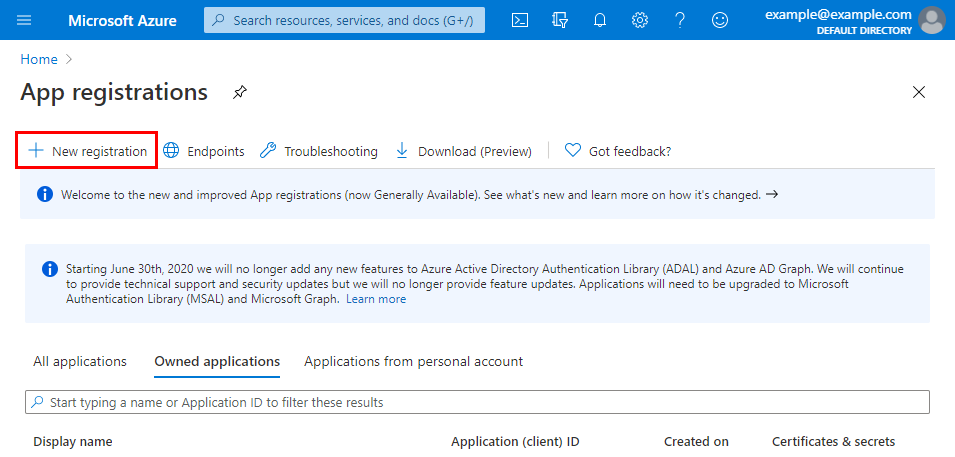Viewport: 955px width, 457px height.
Task: Click the user account avatar
Action: click(x=932, y=20)
